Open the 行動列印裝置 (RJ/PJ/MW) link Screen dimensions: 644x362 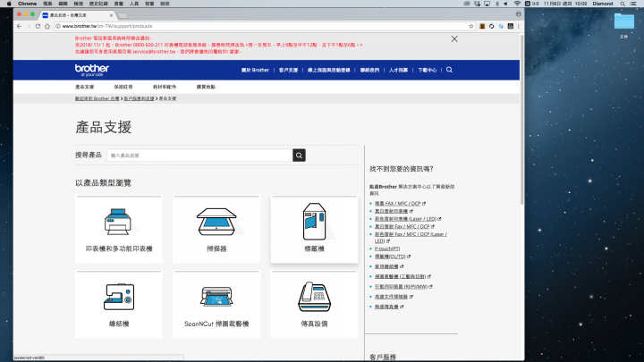(x=401, y=287)
